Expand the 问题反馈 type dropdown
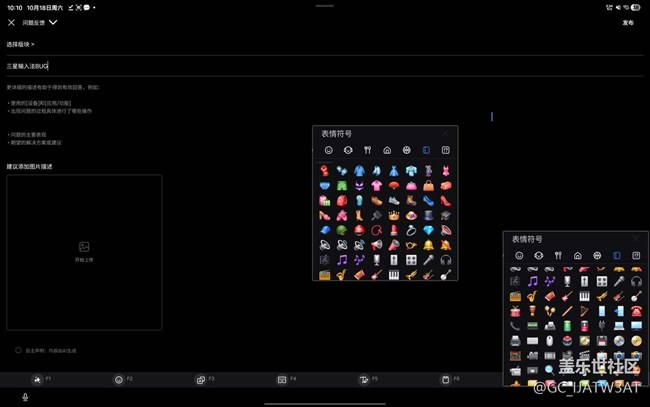Image resolution: width=650 pixels, height=407 pixels. (x=53, y=22)
